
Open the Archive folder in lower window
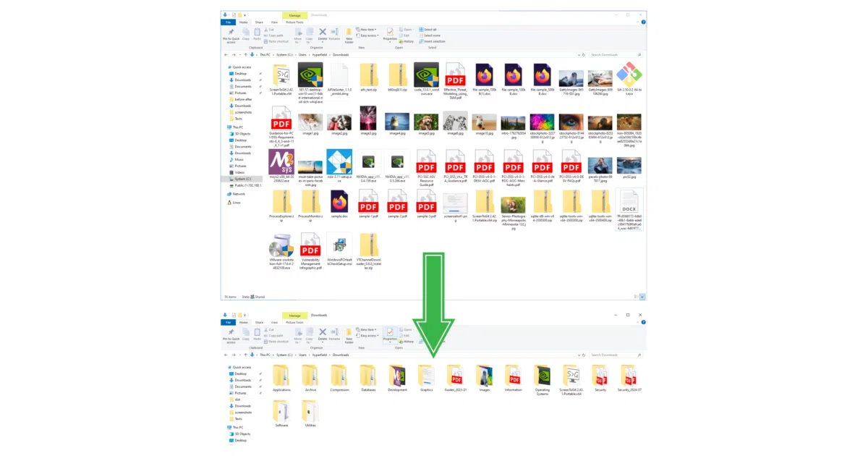(310, 379)
